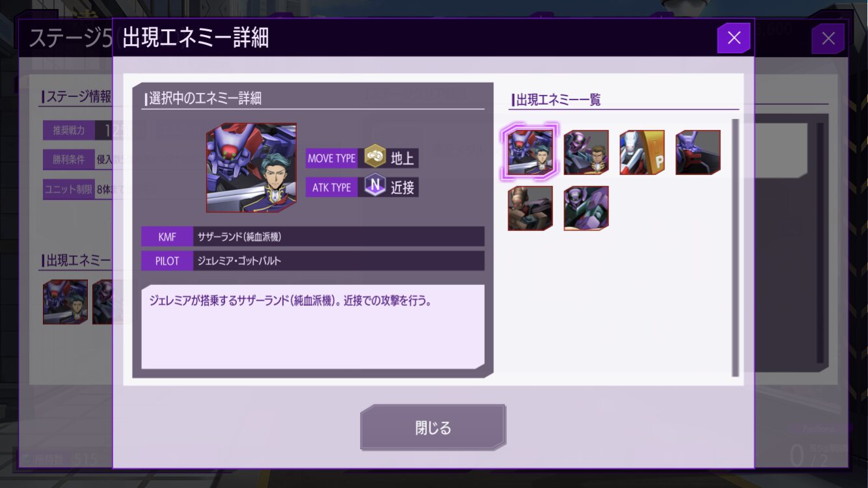
Task: Click the ATK TYPE label
Action: click(x=332, y=187)
